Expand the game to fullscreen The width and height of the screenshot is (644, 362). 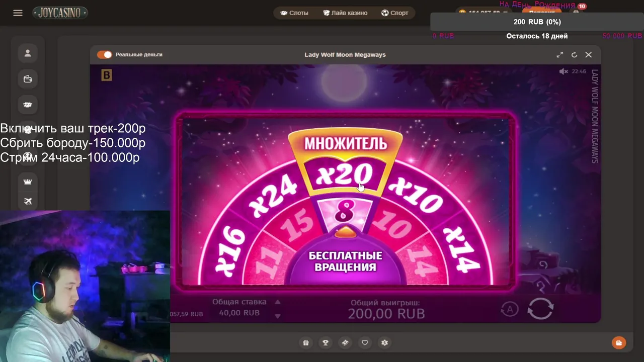(x=560, y=54)
